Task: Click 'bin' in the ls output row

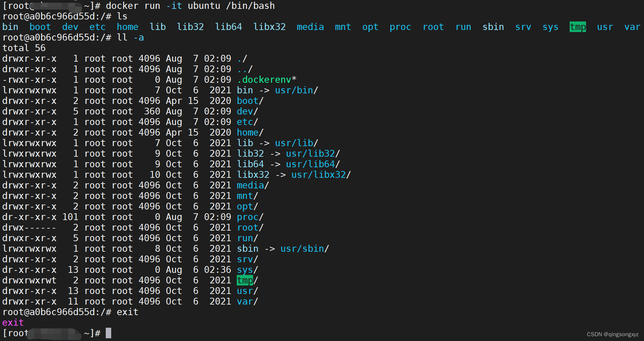Action: pyautogui.click(x=10, y=27)
